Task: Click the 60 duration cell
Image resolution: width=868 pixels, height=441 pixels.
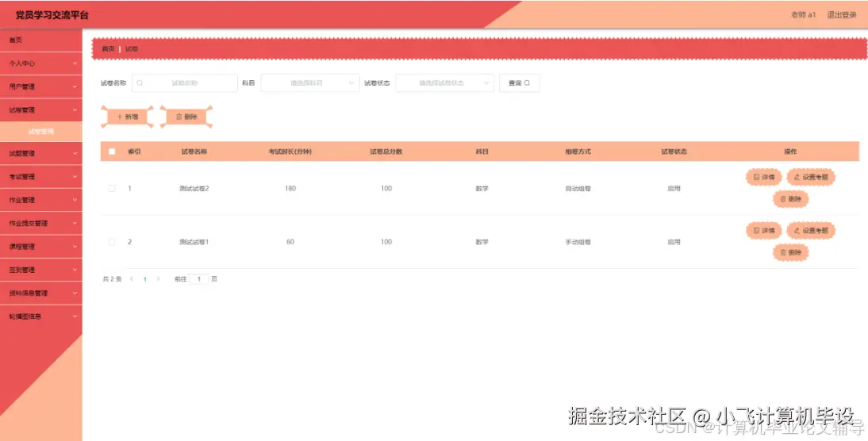Action: point(290,242)
